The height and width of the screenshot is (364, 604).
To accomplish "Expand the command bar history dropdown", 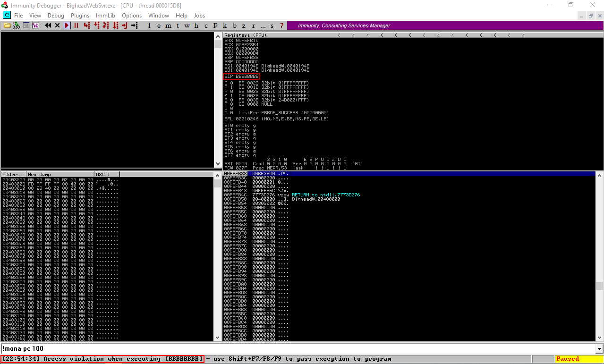I will click(x=600, y=349).
